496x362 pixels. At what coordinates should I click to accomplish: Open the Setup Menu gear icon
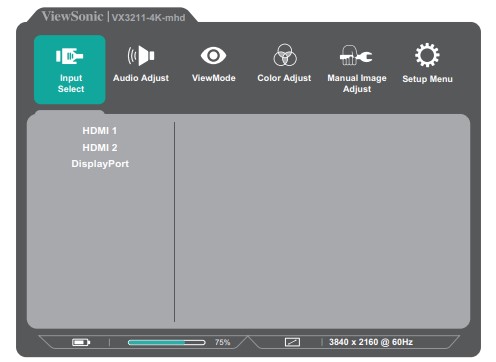click(427, 55)
